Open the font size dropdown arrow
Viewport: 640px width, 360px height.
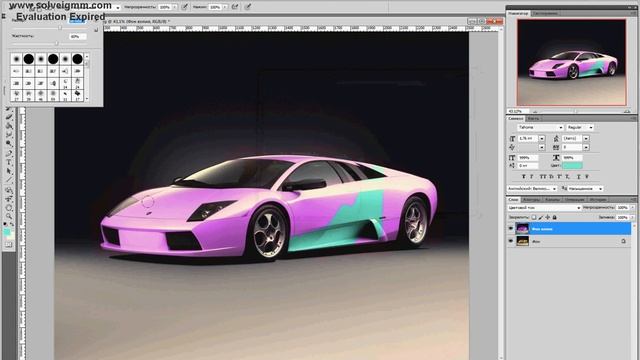coord(542,139)
